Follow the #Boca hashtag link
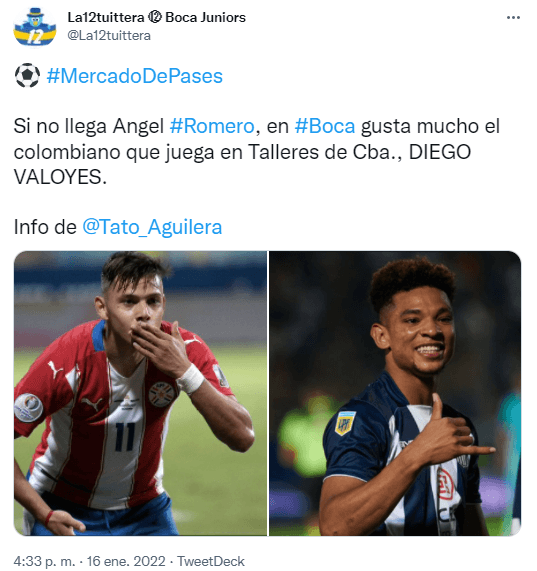 pos(325,126)
